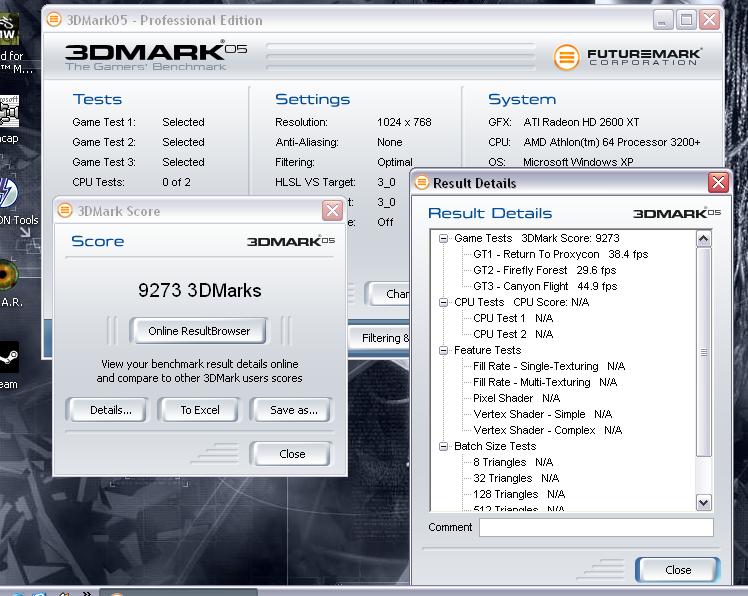
Task: Click the CPU Tests 0 of 2 value
Action: pos(176,182)
